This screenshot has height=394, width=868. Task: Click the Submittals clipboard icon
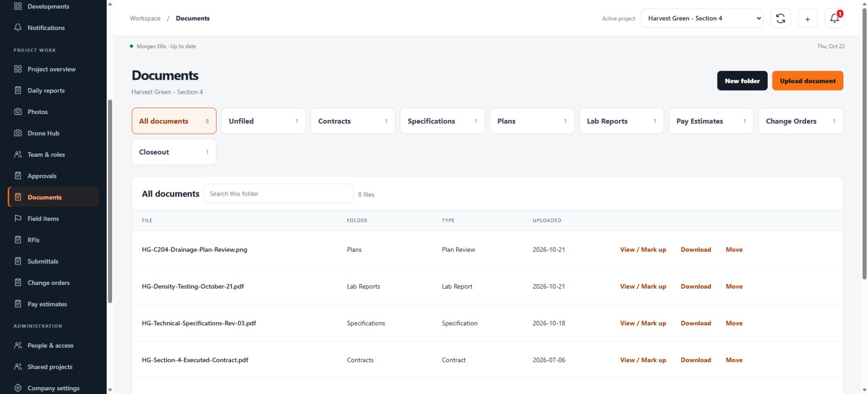18,261
